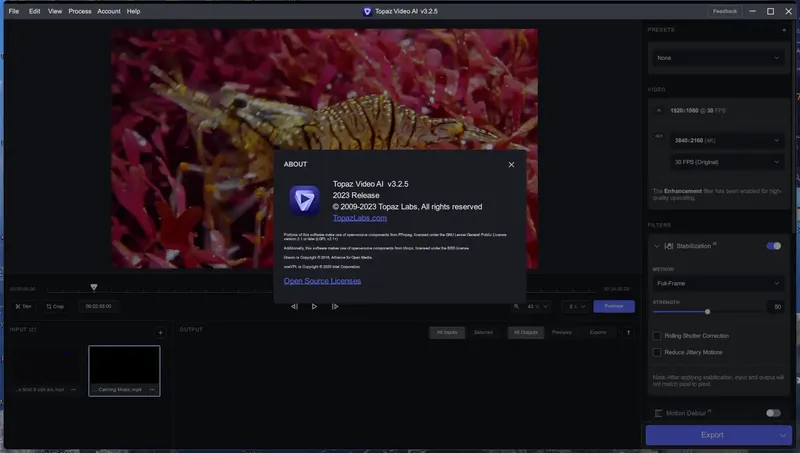Open the TopazLabs.com link
This screenshot has height=453, width=800.
360,218
